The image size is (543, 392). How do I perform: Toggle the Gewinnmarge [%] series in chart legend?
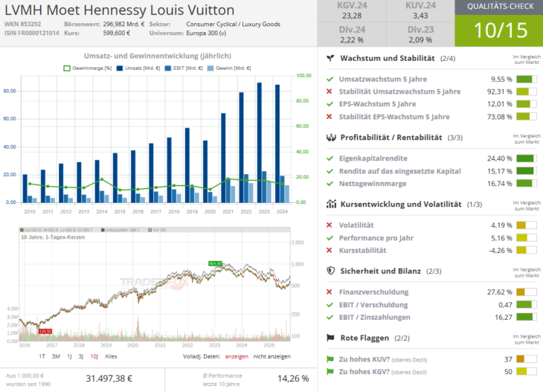(88, 68)
